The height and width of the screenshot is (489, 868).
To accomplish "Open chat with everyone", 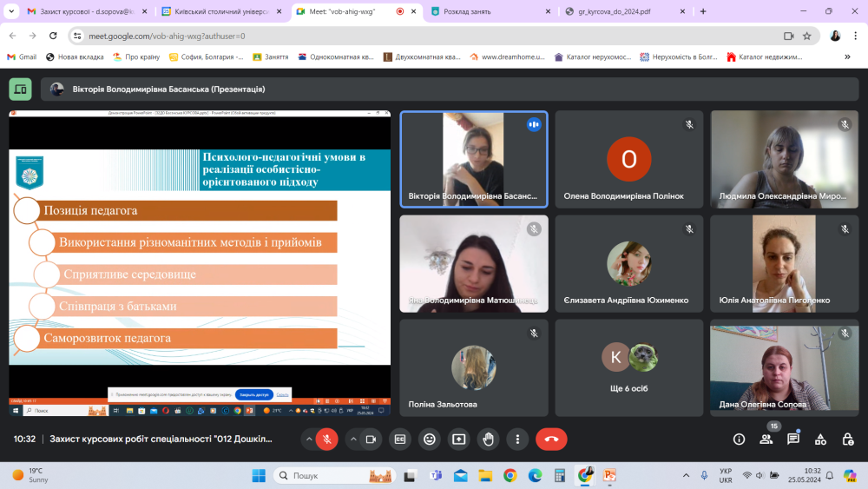I will pyautogui.click(x=793, y=439).
